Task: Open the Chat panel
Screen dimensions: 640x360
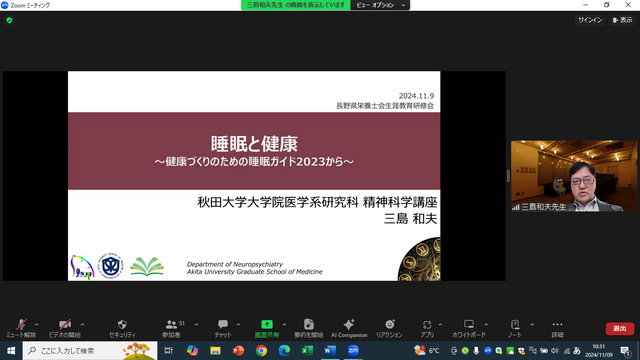Action: [x=223, y=328]
